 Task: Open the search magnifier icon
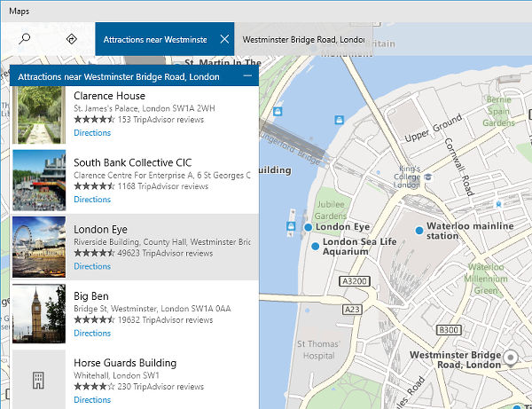tap(25, 39)
